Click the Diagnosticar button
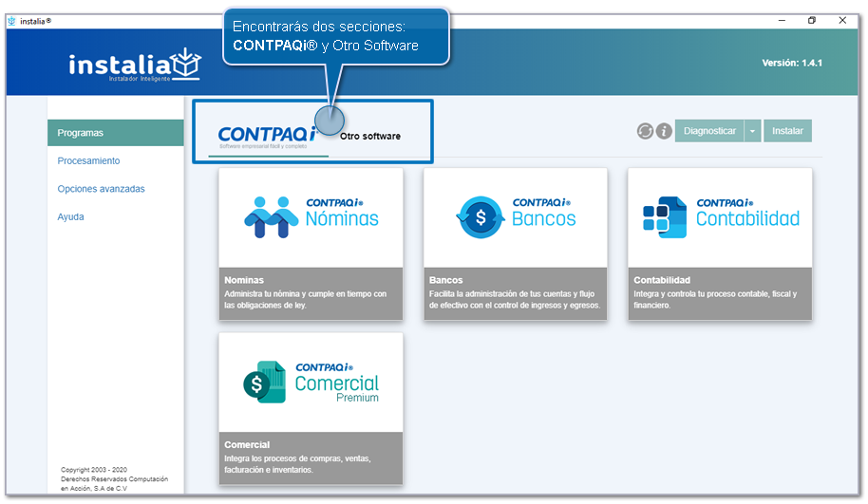 709,131
